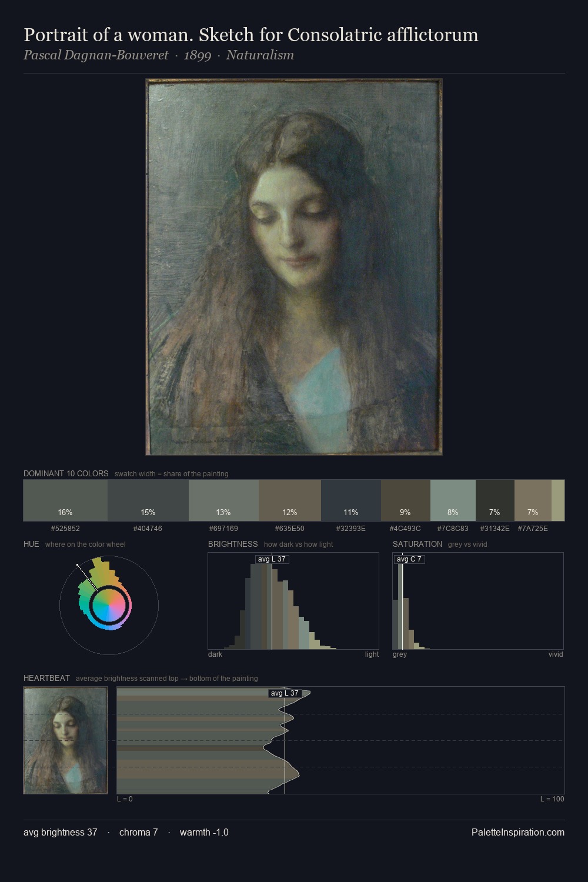The image size is (588, 882).
Task: Click the 'light' brightness axis label
Action: pos(372,654)
